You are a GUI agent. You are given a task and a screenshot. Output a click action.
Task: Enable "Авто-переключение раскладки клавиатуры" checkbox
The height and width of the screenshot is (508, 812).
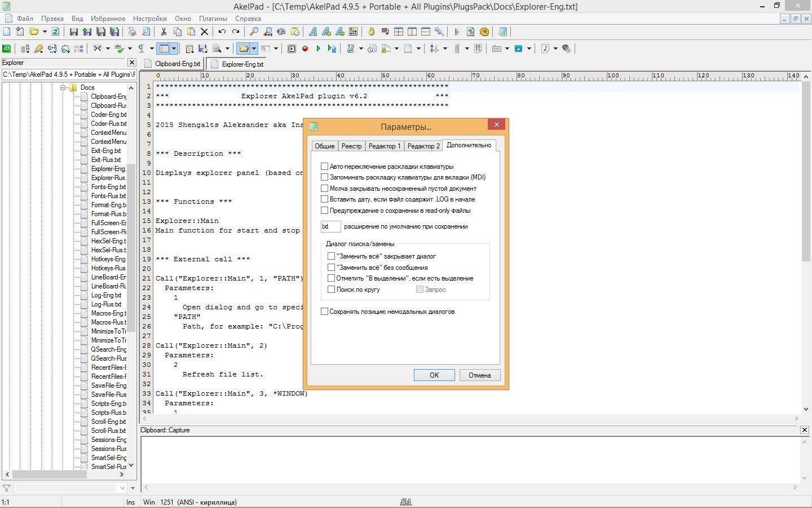(x=324, y=167)
